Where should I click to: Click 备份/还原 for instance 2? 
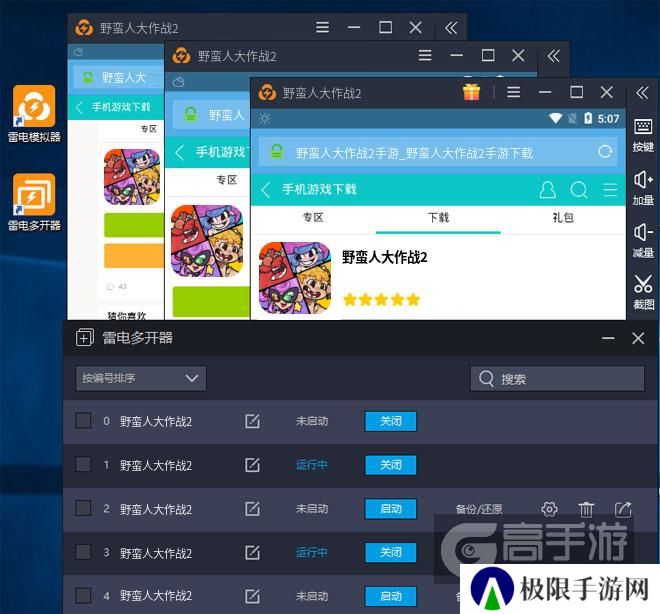479,509
